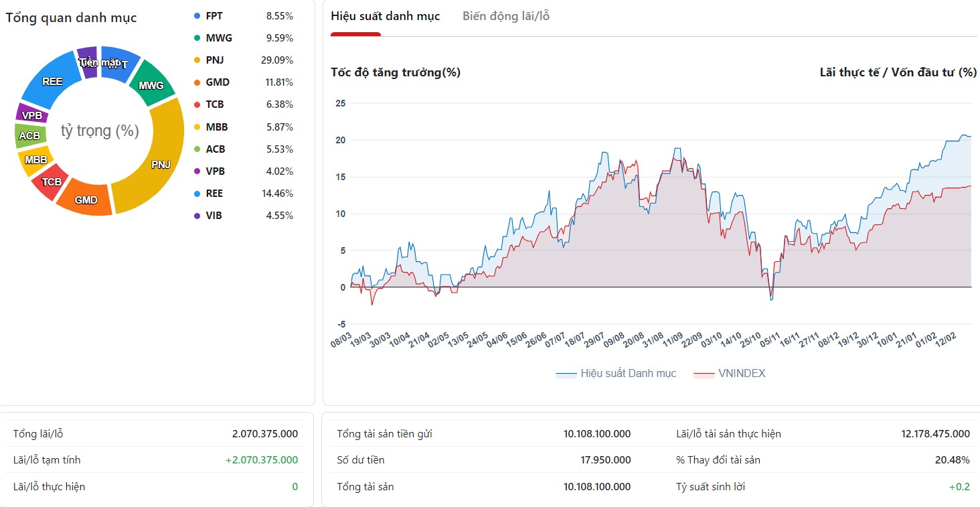This screenshot has height=507, width=980.
Task: Click the 11/09 date on the chart axis
Action: [672, 342]
